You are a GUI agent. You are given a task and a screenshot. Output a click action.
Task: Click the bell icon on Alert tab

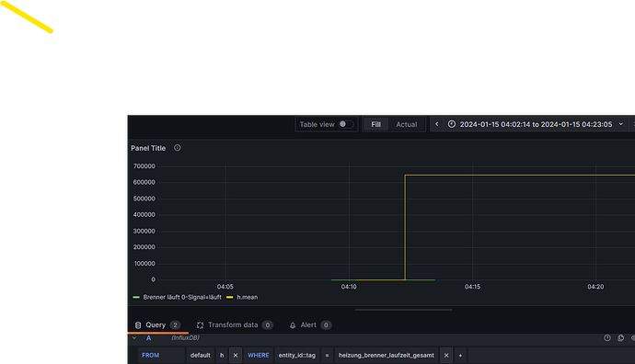(x=293, y=325)
